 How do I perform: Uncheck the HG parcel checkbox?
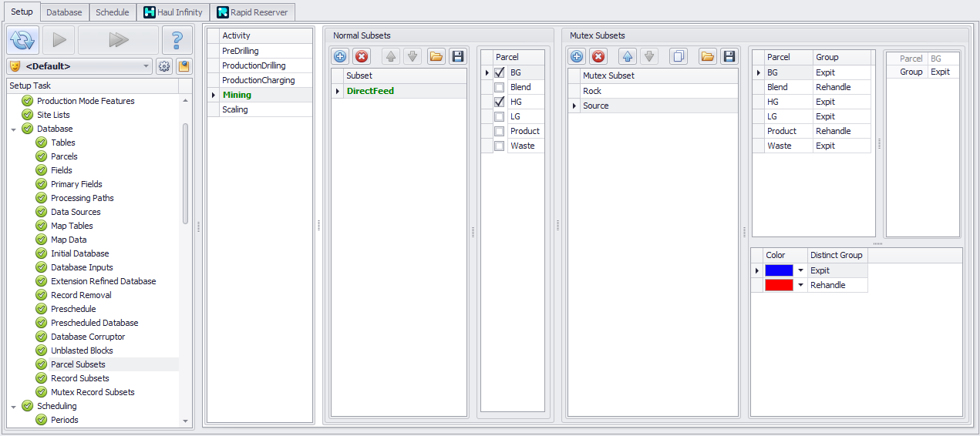pyautogui.click(x=500, y=102)
